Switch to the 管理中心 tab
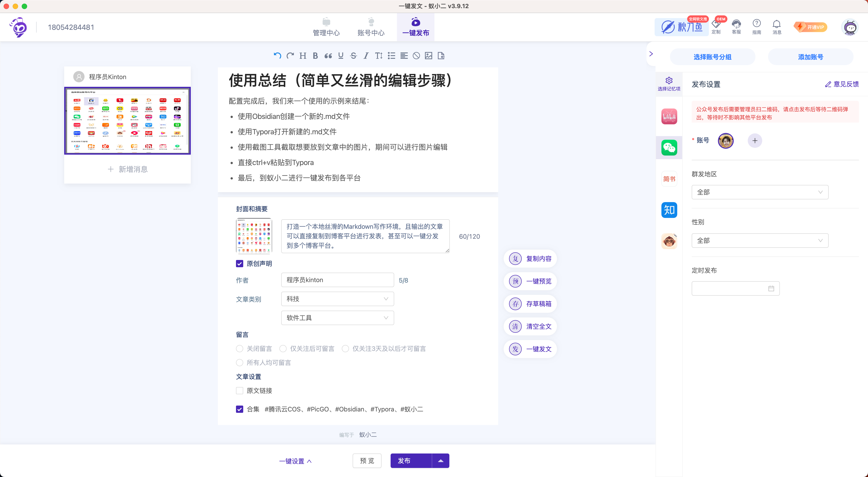This screenshot has height=477, width=868. click(326, 27)
